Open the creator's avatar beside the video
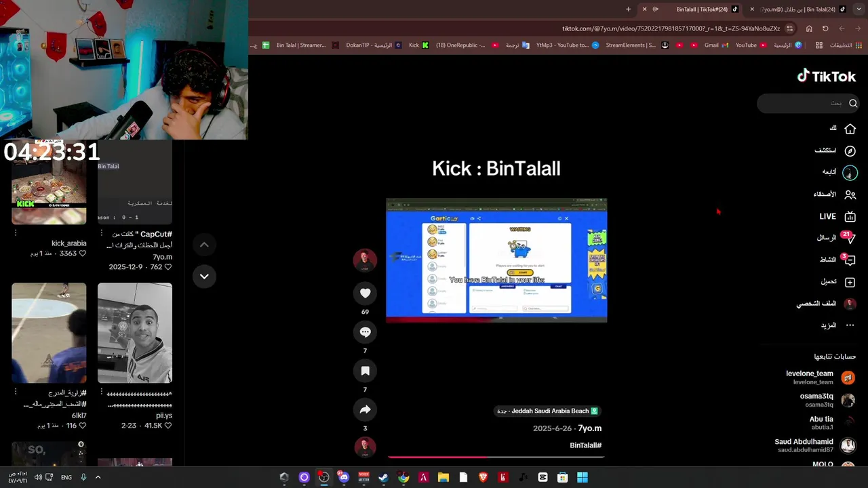The width and height of the screenshot is (868, 488). click(365, 260)
